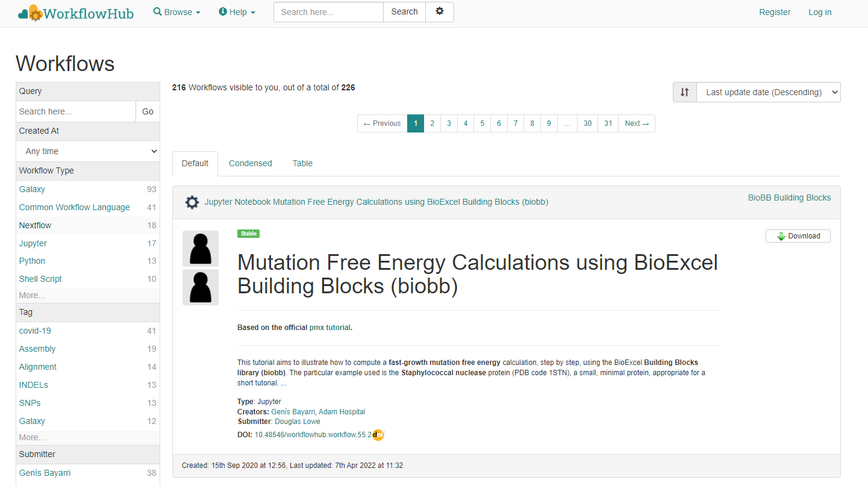Click the top search input field
This screenshot has height=486, width=868.
click(328, 12)
